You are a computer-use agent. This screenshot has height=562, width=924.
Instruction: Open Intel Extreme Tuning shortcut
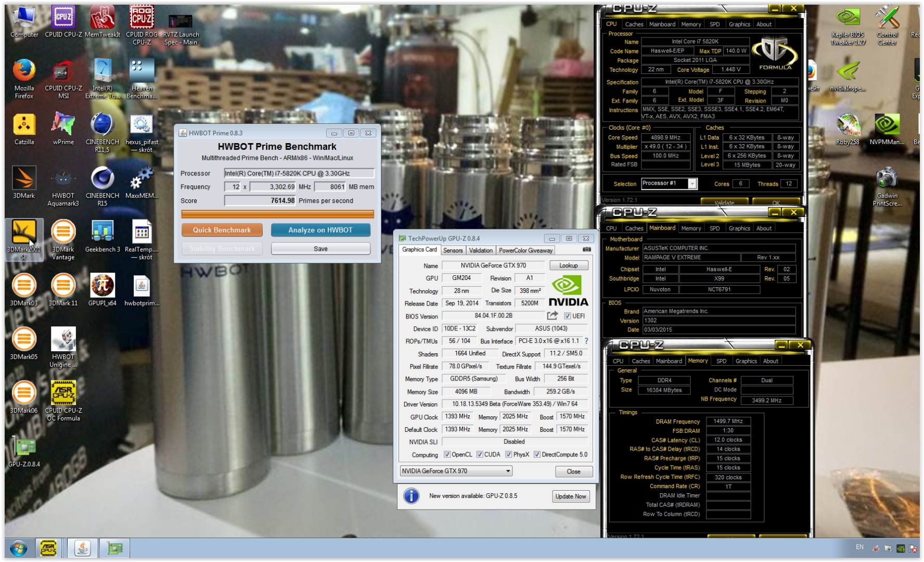point(102,78)
